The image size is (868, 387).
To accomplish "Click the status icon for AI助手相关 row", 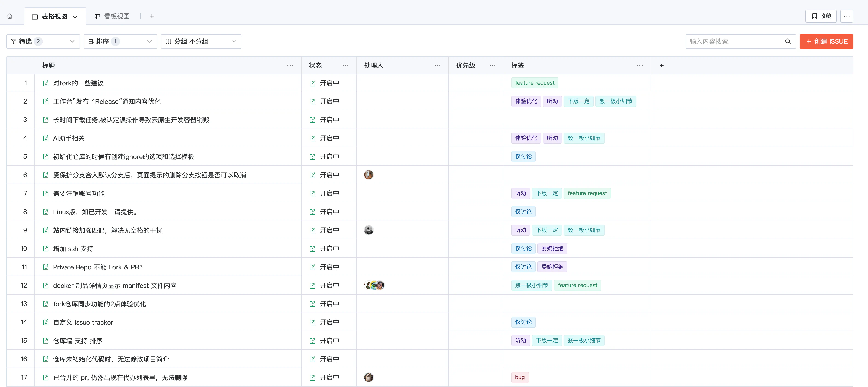I will click(x=312, y=139).
